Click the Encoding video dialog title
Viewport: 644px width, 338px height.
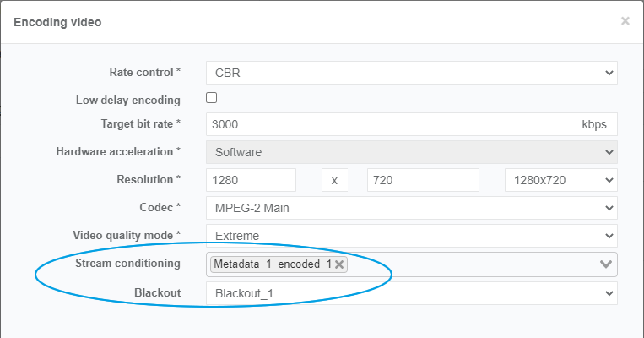(58, 22)
